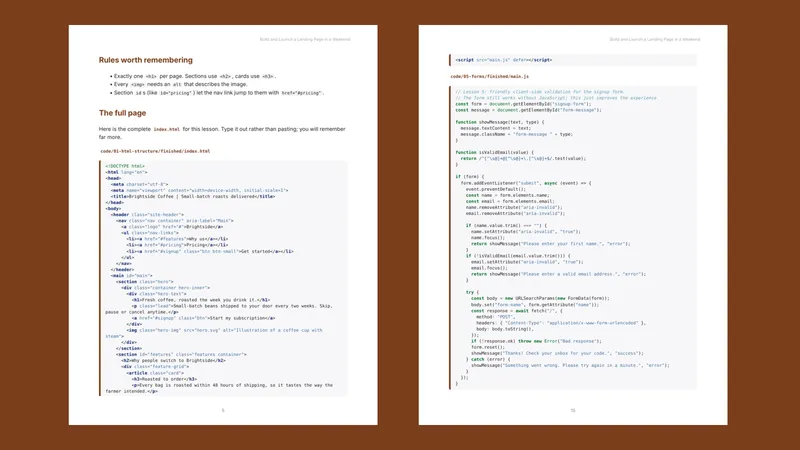Click the h3 'Roasted to order' line
Image resolution: width=800 pixels, height=450 pixels.
point(164,379)
